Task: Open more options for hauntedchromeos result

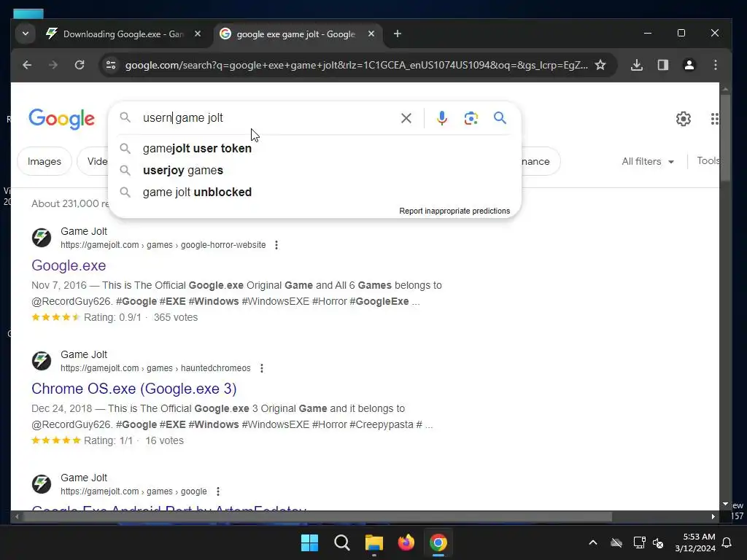Action: pyautogui.click(x=262, y=368)
